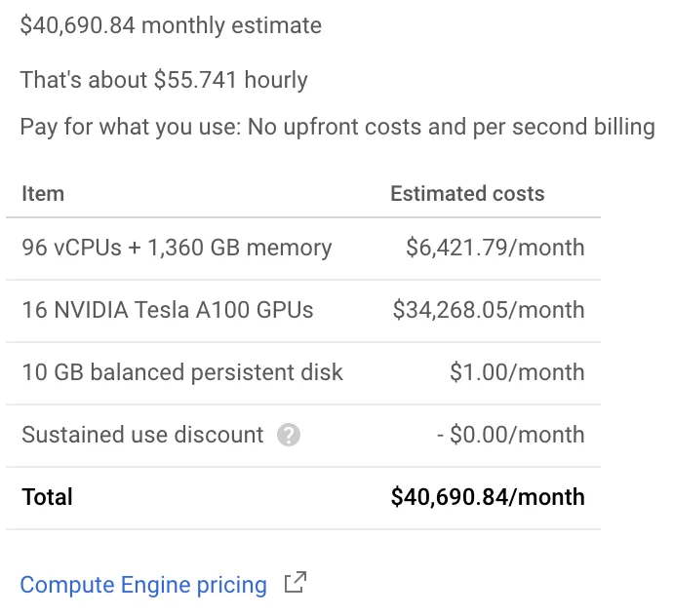Image resolution: width=673 pixels, height=616 pixels.
Task: Open the Compute Engine pricing link
Action: pos(143,585)
